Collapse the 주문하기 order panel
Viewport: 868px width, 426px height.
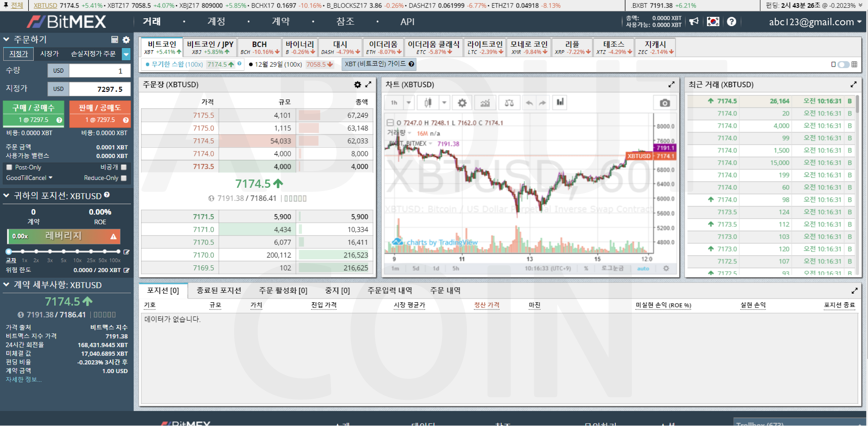6,39
